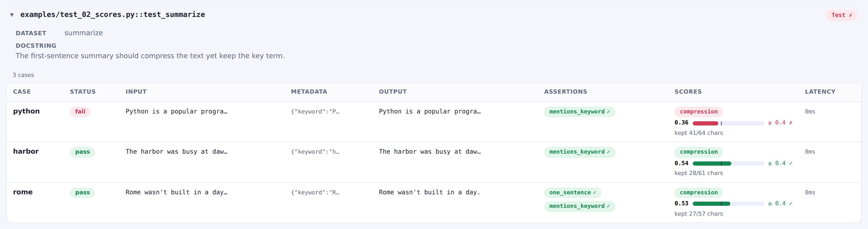
Task: Click the SCORES column header
Action: pos(688,92)
